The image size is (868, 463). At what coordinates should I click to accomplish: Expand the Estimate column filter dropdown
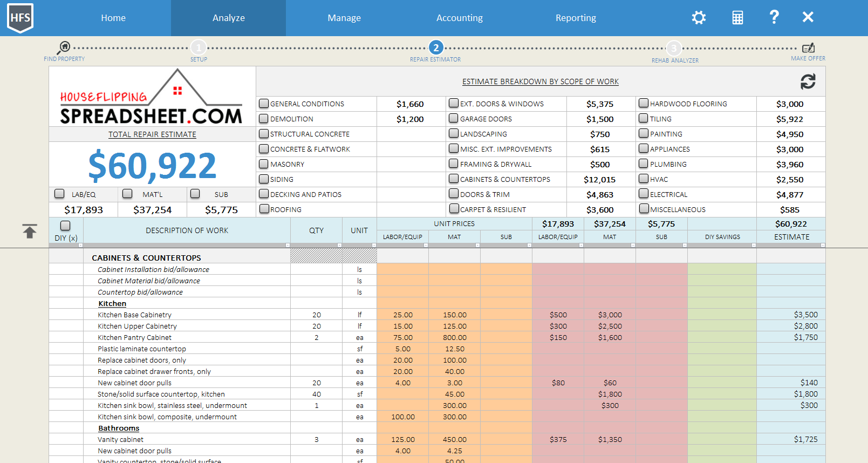(x=823, y=246)
